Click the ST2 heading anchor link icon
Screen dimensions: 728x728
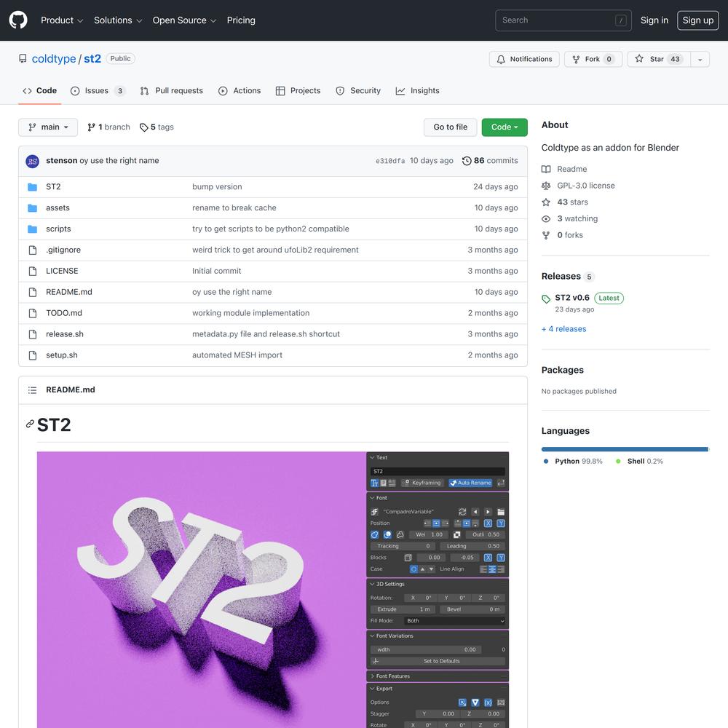pyautogui.click(x=30, y=424)
